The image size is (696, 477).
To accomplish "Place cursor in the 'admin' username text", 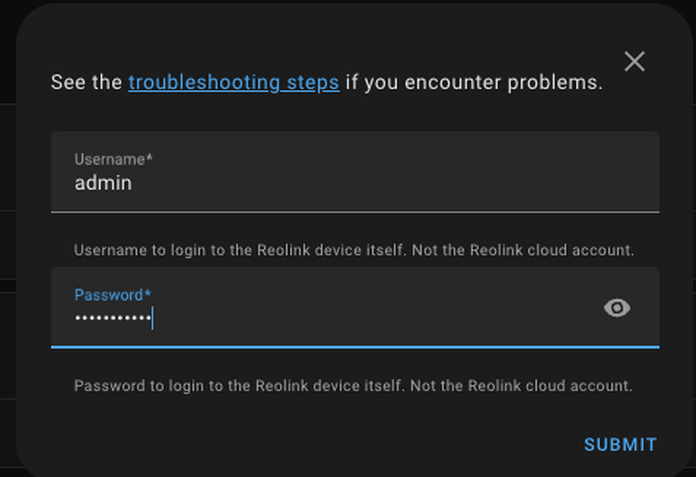I will pos(103,183).
